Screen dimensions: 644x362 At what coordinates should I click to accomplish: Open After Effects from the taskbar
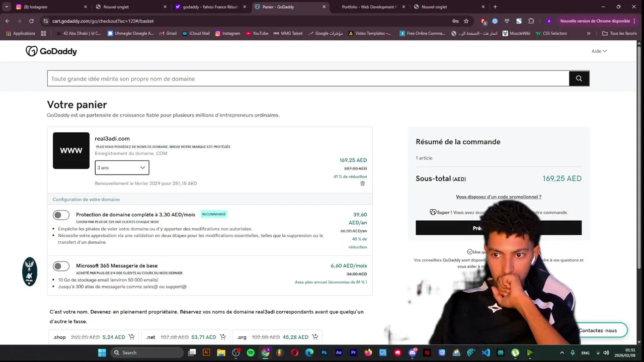click(339, 353)
